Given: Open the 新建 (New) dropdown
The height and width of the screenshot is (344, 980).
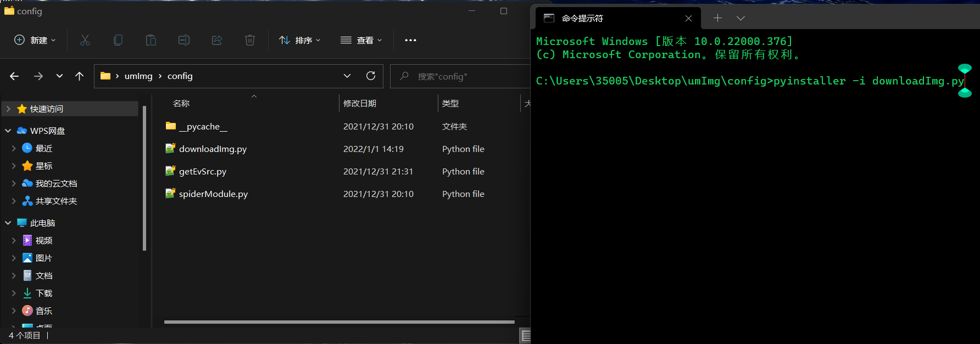Looking at the screenshot, I should coord(35,40).
